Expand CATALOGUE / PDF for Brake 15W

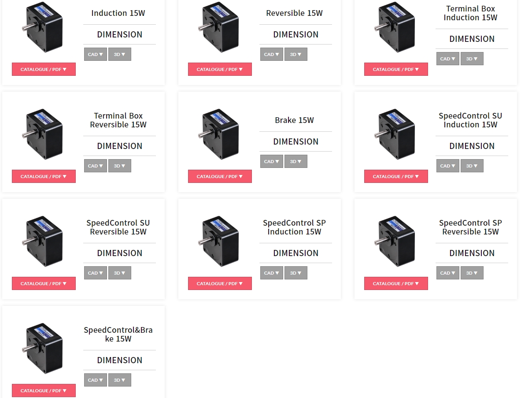(x=220, y=176)
